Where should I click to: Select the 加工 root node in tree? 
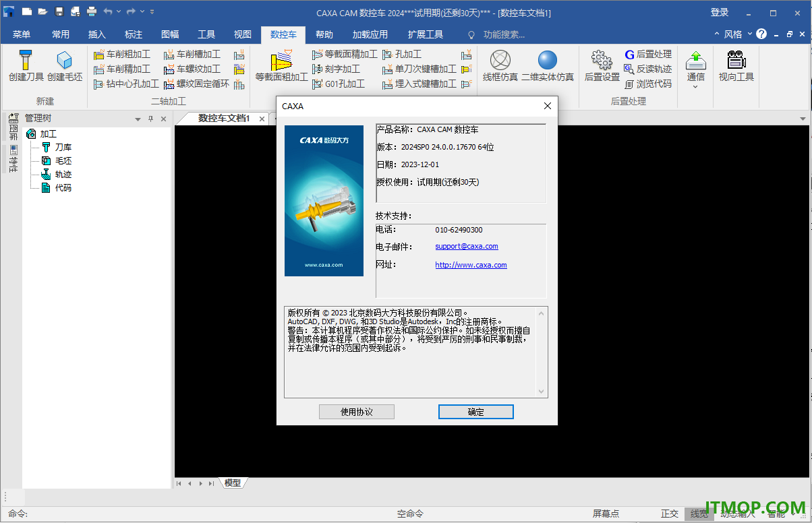click(48, 134)
